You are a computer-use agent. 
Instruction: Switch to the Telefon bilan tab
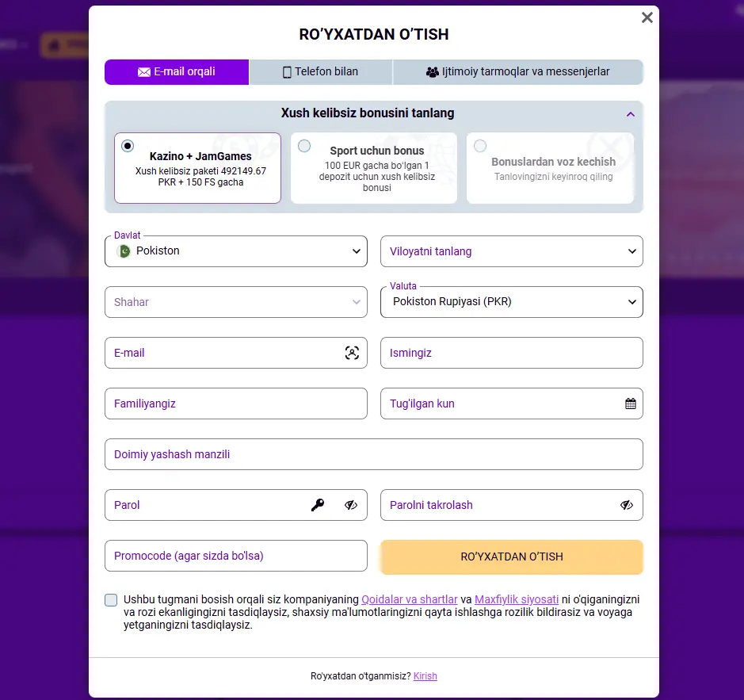[x=320, y=71]
